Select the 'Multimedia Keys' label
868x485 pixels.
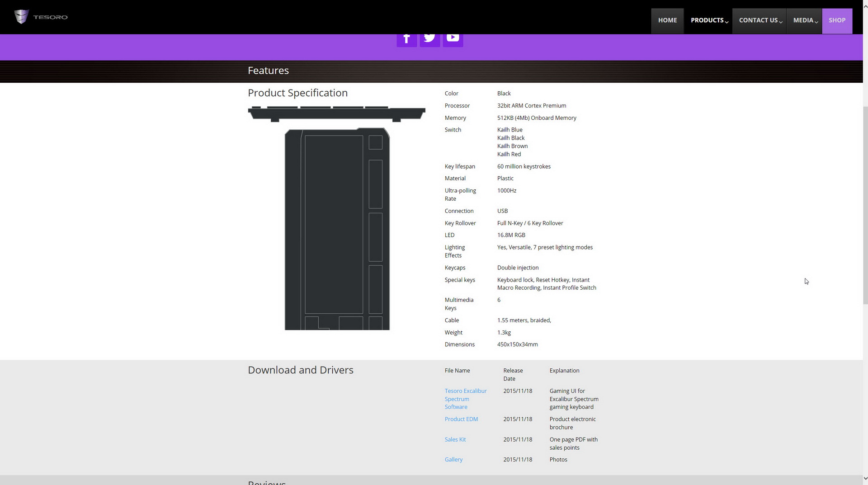click(x=459, y=304)
